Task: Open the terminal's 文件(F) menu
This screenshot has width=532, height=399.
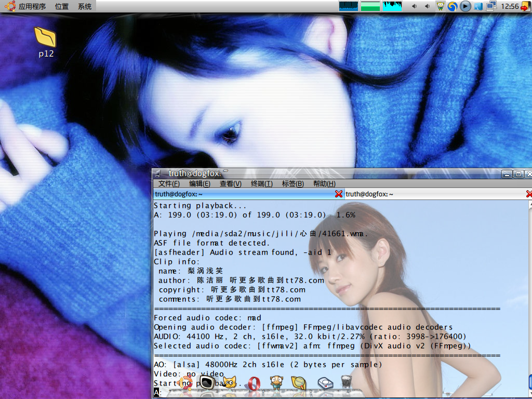Action: point(169,183)
